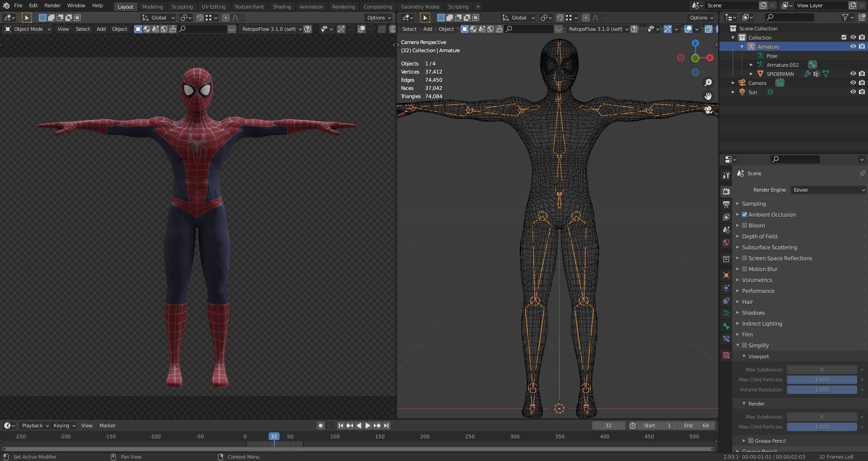This screenshot has height=461, width=868.
Task: Play the animation forward
Action: [368, 426]
